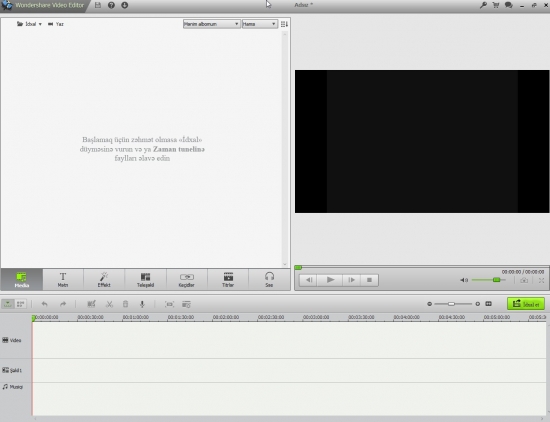This screenshot has width=550, height=422.
Task: Click the zoom out timeline minus icon
Action: pyautogui.click(x=429, y=304)
